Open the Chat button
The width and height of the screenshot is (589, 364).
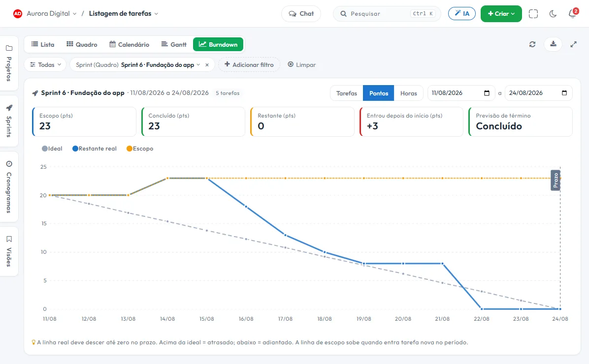301,13
